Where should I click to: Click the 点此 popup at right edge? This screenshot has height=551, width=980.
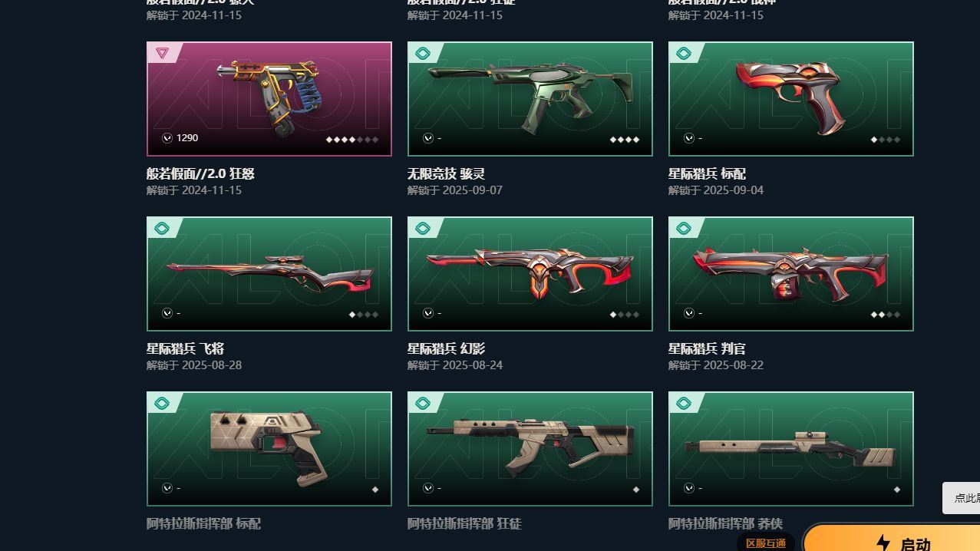(x=962, y=498)
